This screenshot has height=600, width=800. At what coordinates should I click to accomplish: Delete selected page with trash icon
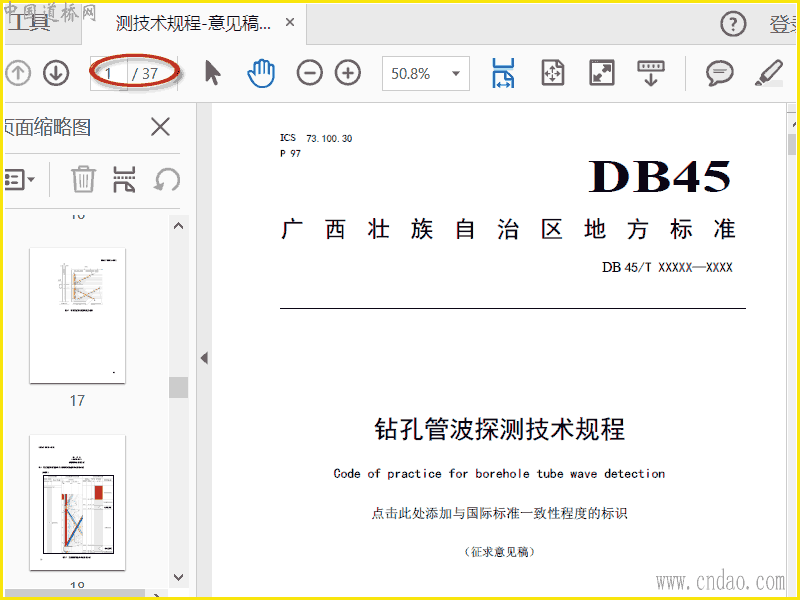click(x=83, y=179)
